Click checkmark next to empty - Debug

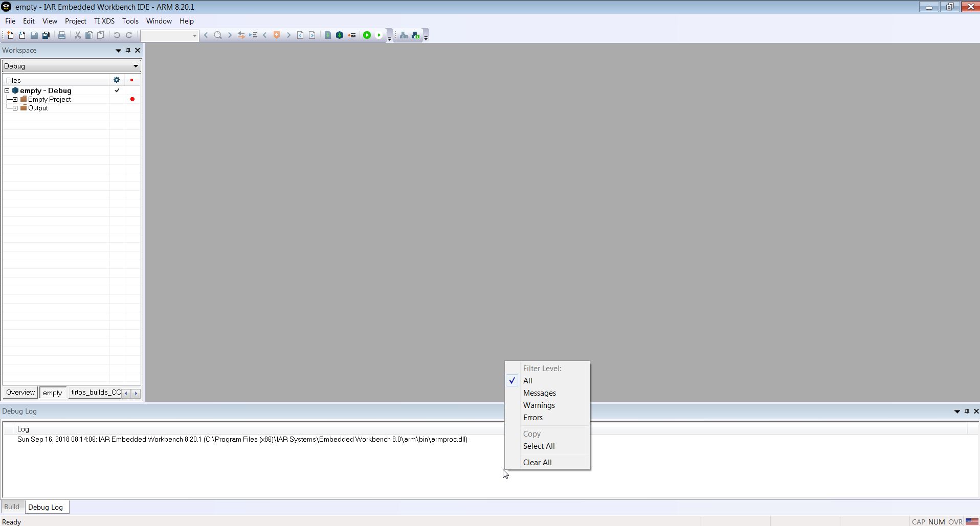click(x=117, y=90)
